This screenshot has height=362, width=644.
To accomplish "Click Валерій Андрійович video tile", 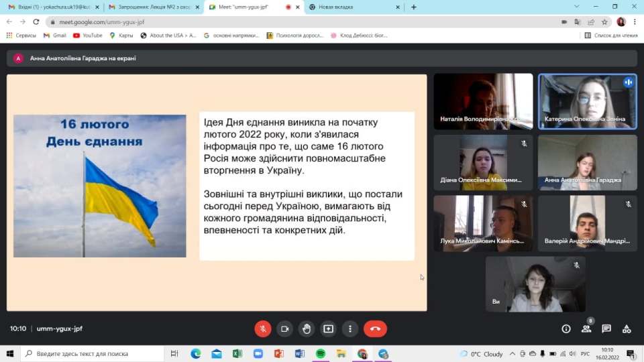I will 588,223.
